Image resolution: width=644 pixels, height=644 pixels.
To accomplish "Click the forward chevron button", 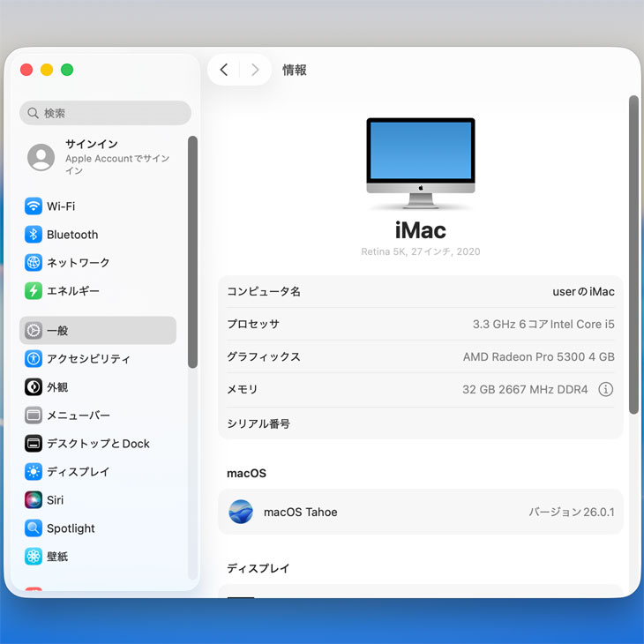I will (255, 70).
